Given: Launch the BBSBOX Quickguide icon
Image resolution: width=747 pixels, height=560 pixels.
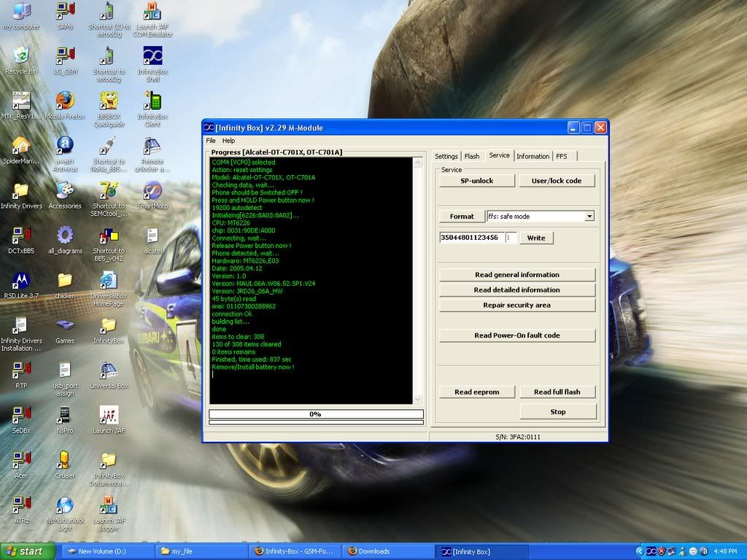Looking at the screenshot, I should pos(109,101).
